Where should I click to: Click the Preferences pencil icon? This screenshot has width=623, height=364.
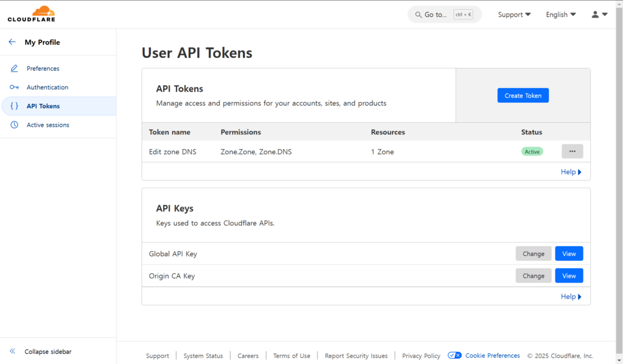tap(15, 69)
